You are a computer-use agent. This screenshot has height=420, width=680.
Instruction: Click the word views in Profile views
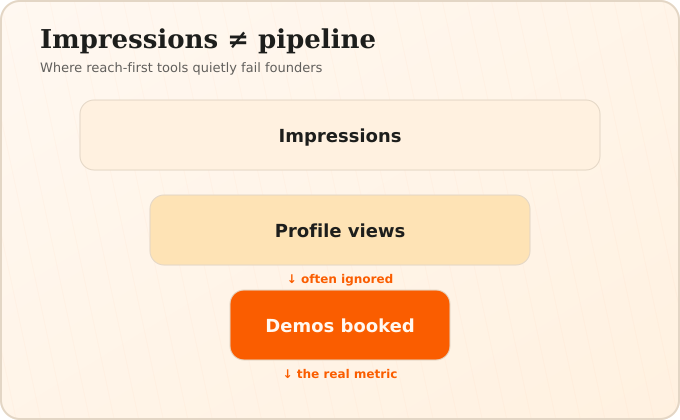(x=376, y=230)
